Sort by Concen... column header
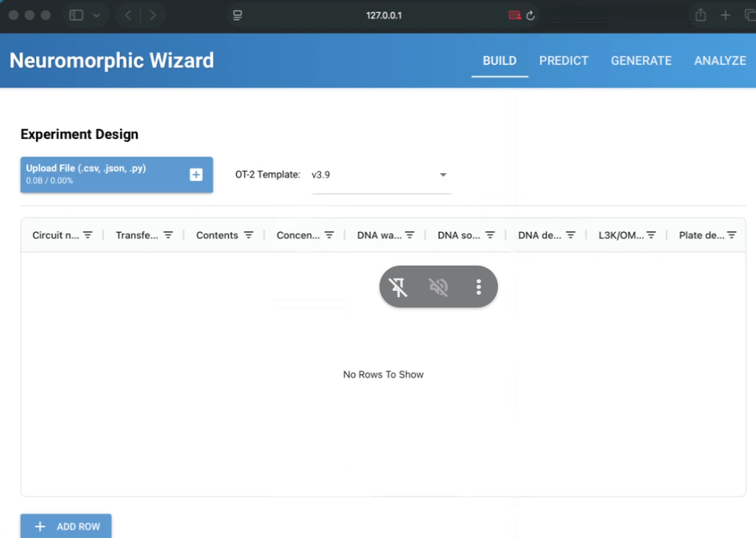 (298, 235)
